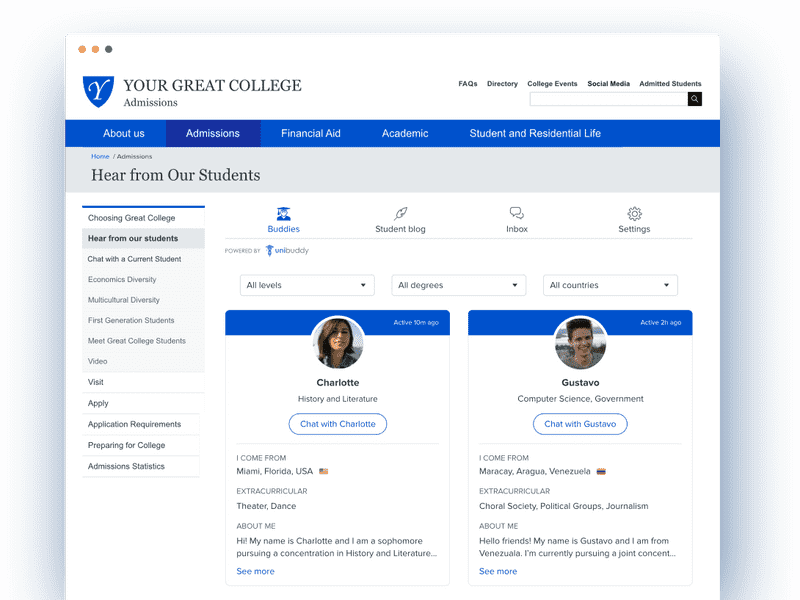
Task: Click in the site search field
Action: (x=608, y=99)
